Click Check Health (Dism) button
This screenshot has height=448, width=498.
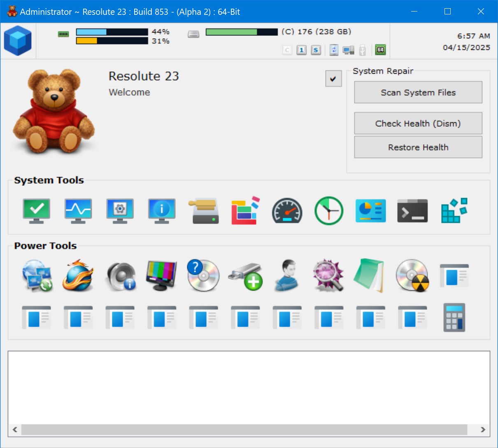(x=418, y=123)
